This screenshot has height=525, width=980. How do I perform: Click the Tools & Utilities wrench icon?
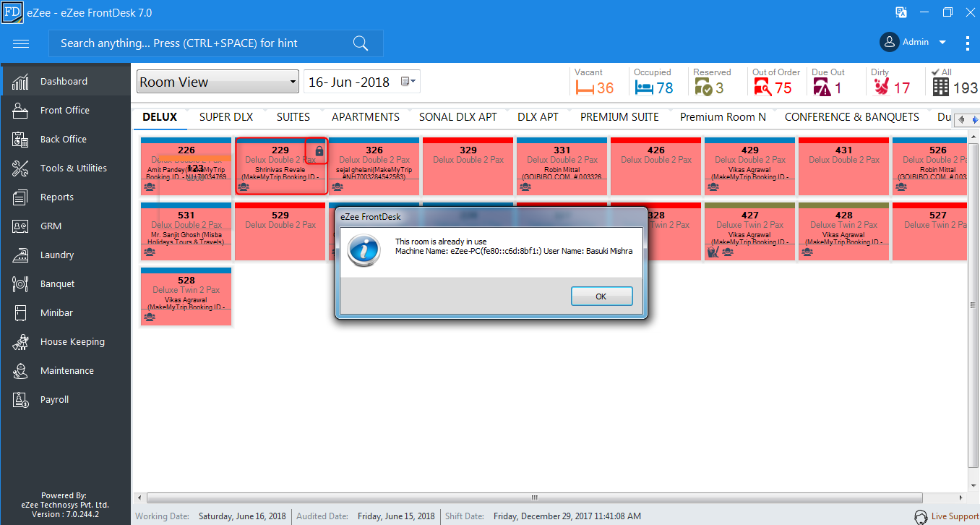tap(20, 168)
